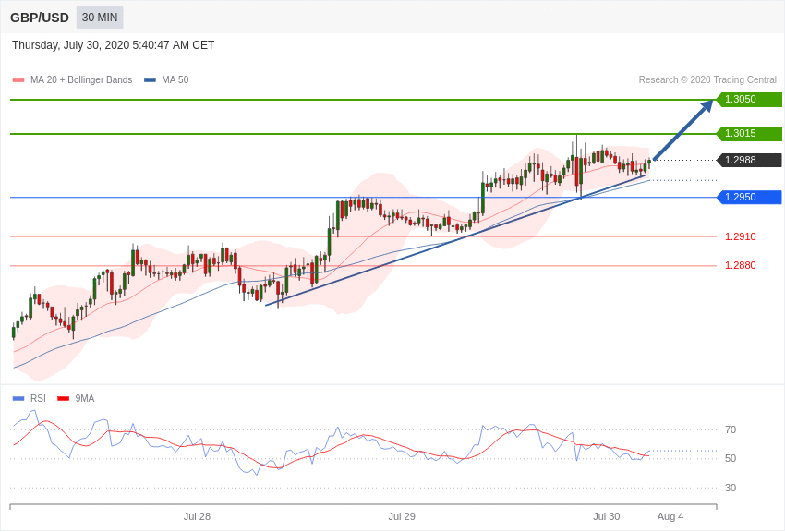The height and width of the screenshot is (532, 785).
Task: Click the 9MA legend label
Action: pyautogui.click(x=85, y=399)
